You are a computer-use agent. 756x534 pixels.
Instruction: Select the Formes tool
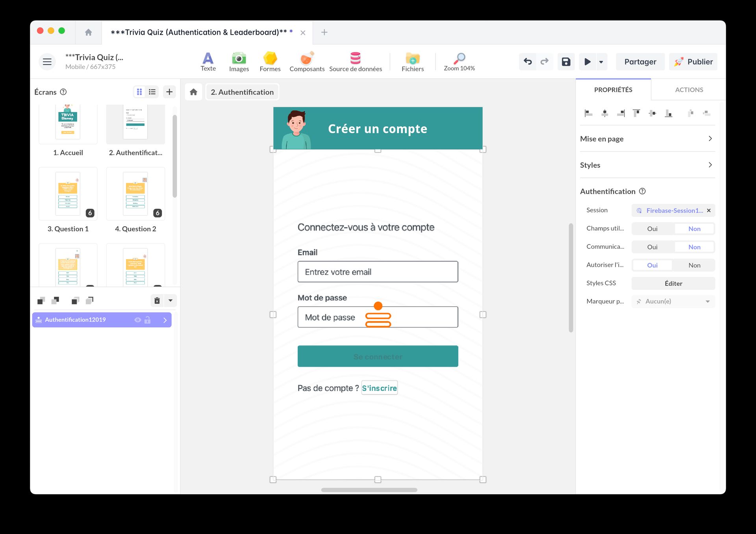tap(270, 61)
